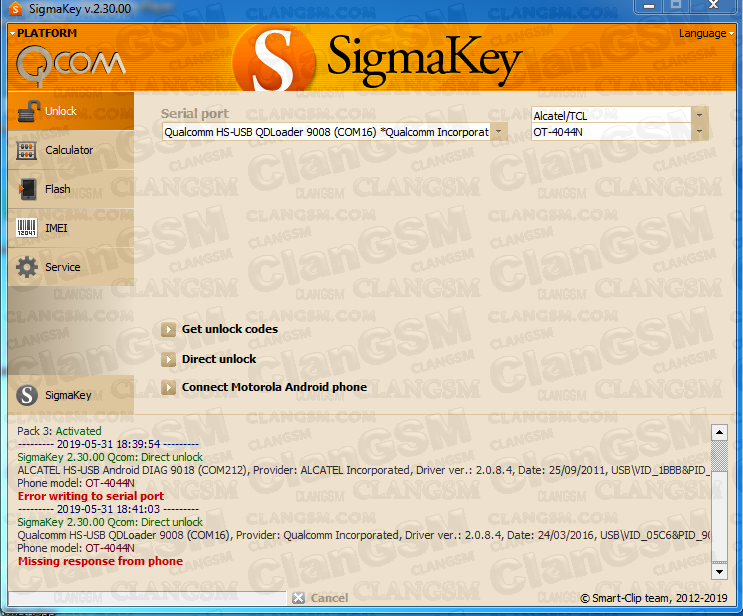Expand the OT-4044N model dropdown arrow
743x616 pixels.
pos(699,132)
